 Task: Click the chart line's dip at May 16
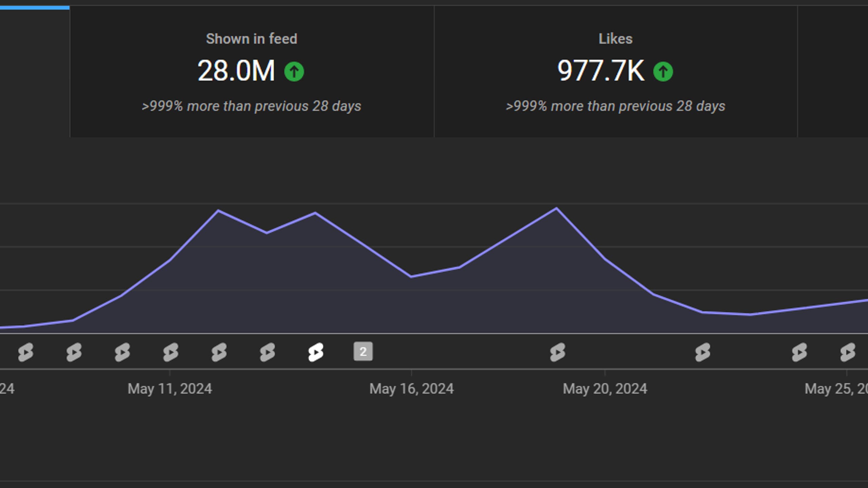pyautogui.click(x=411, y=277)
